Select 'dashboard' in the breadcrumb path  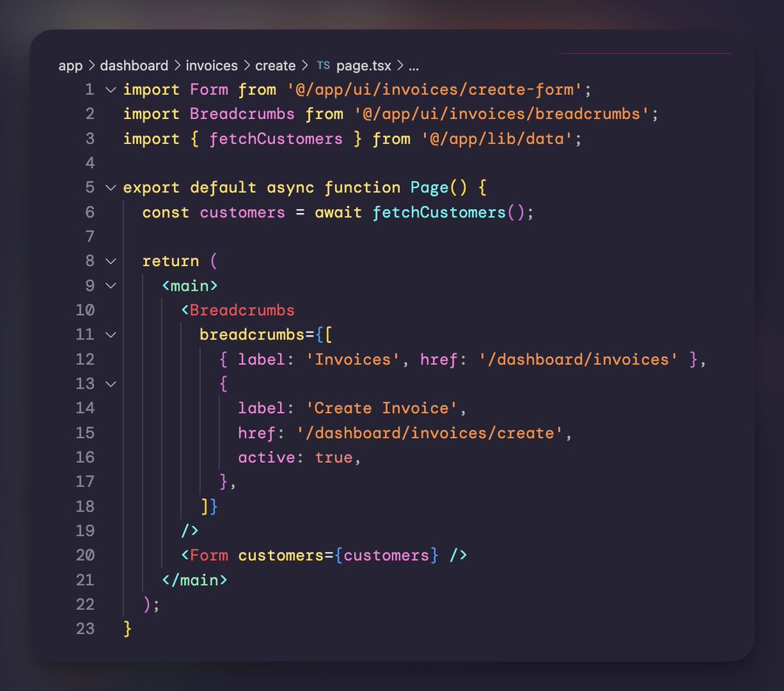[x=133, y=65]
